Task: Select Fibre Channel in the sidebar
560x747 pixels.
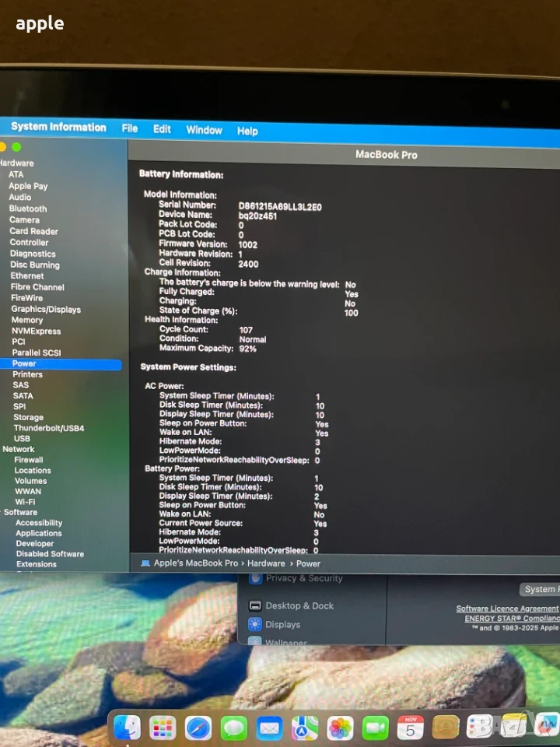Action: pyautogui.click(x=37, y=287)
